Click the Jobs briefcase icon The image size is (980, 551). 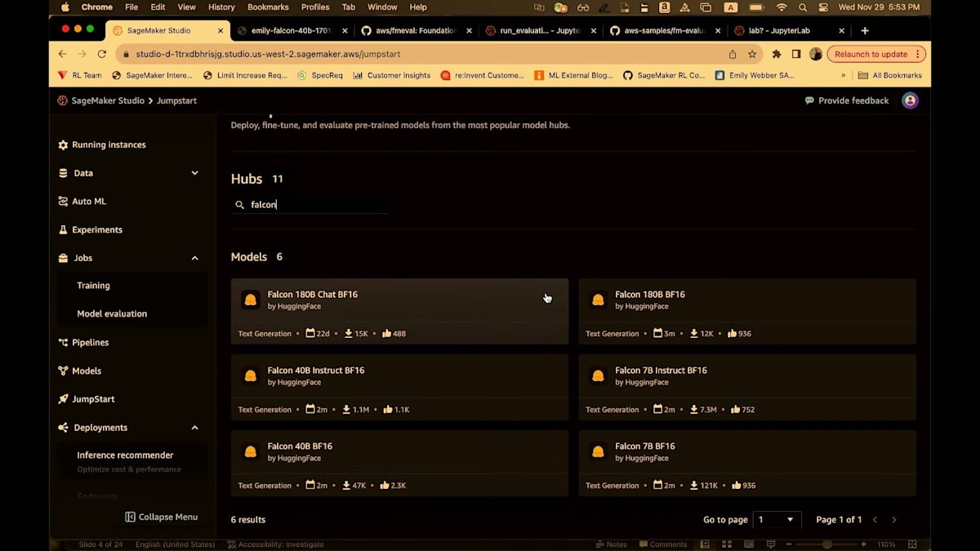[63, 258]
